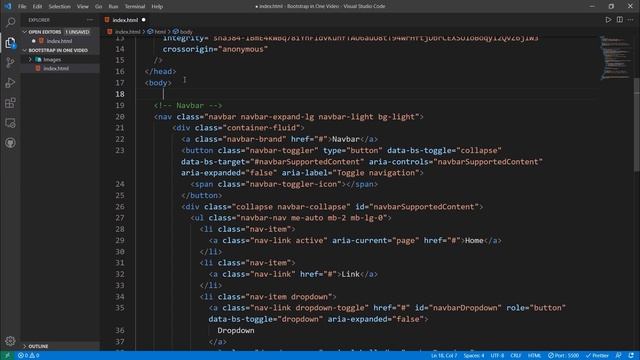Screen dimensions: 640x360
Task: Click the VS Code logo in title bar
Action: 8,6
